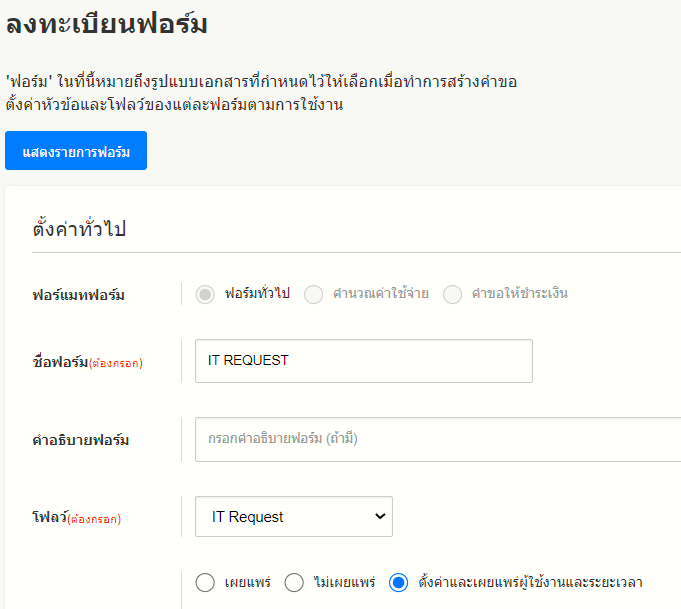Click the คำอธิบายฟอร์ม description input box

[438, 439]
